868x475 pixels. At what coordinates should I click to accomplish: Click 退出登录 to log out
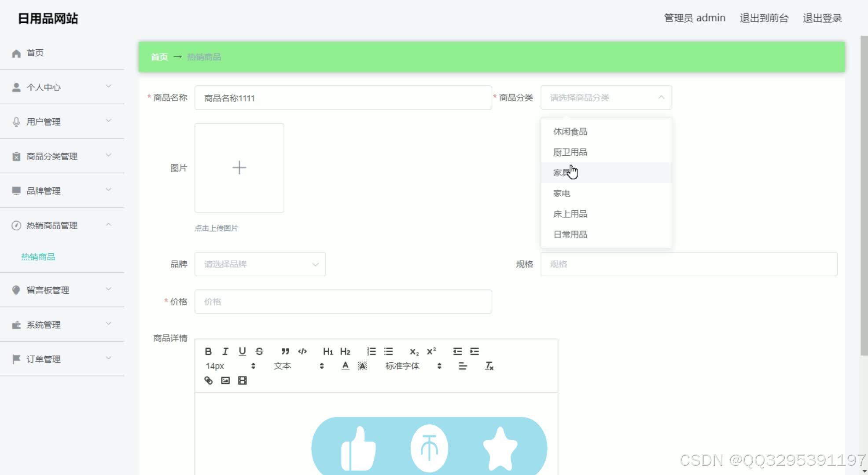822,18
